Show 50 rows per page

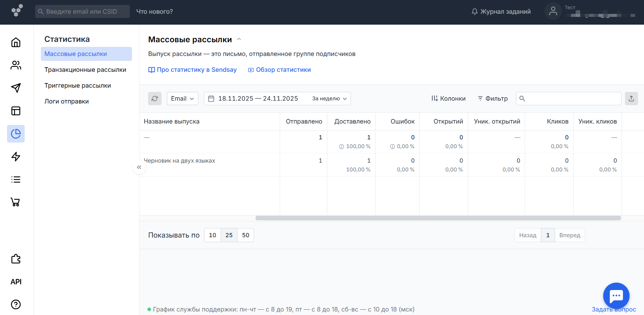pyautogui.click(x=246, y=235)
